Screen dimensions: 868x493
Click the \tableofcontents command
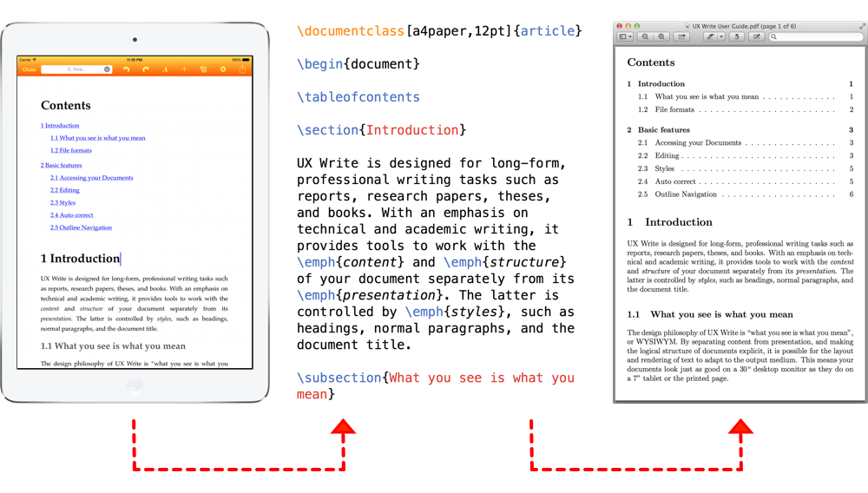click(x=358, y=97)
